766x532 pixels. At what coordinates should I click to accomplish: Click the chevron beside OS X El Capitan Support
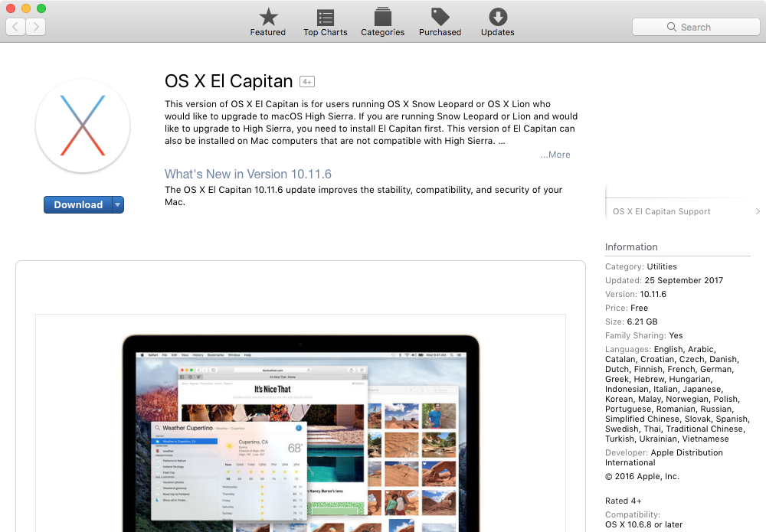758,211
